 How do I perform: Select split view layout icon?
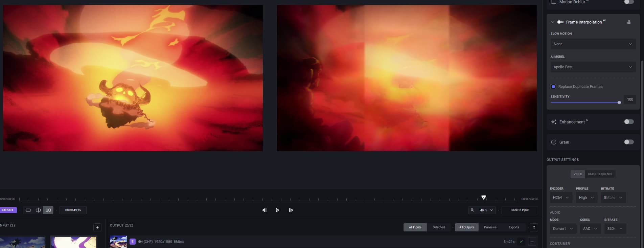[38, 210]
